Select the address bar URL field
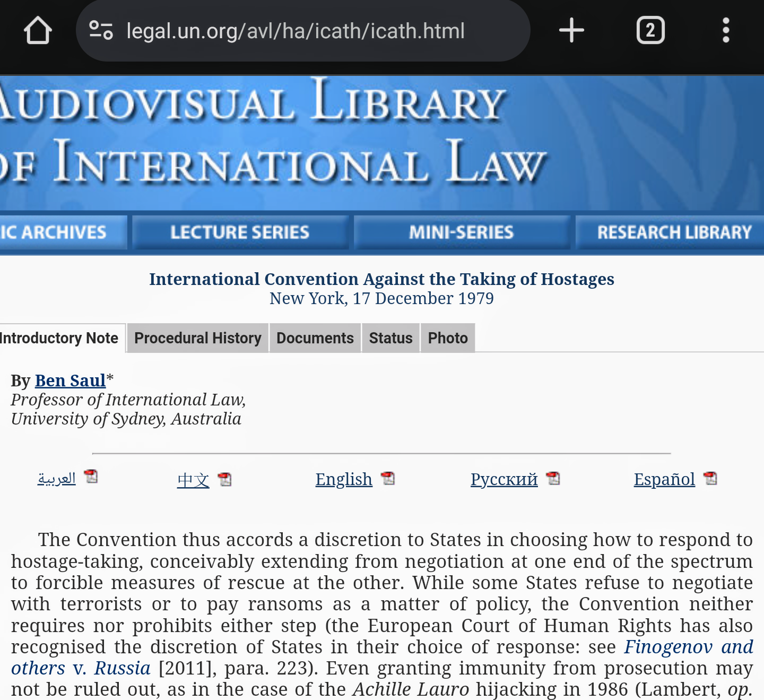The height and width of the screenshot is (700, 764). (x=302, y=31)
